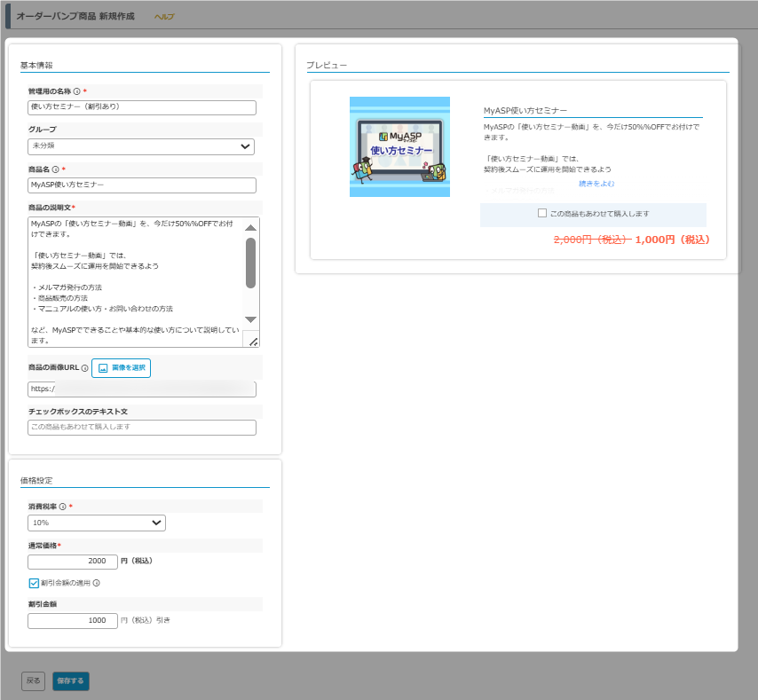Click the struck-through price 2,000円(税込)

[593, 240]
